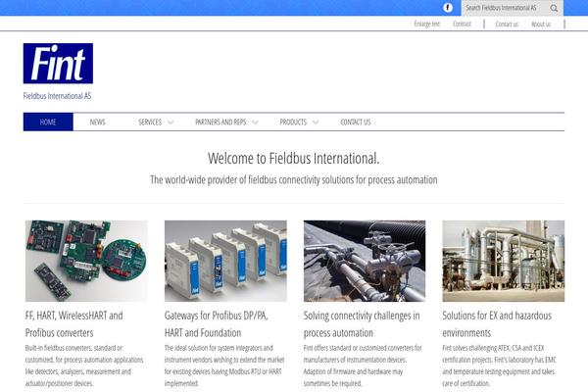The width and height of the screenshot is (588, 392).
Task: Open the About us link
Action: point(541,24)
